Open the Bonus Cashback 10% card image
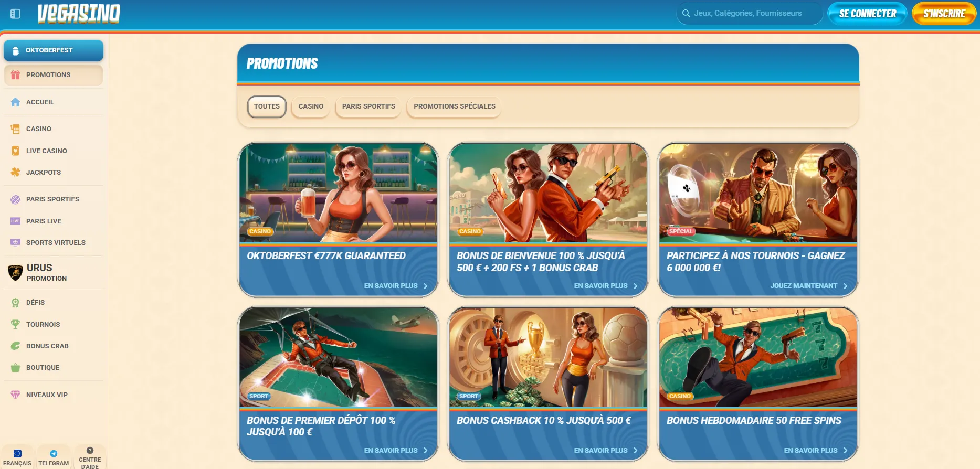 coord(548,358)
